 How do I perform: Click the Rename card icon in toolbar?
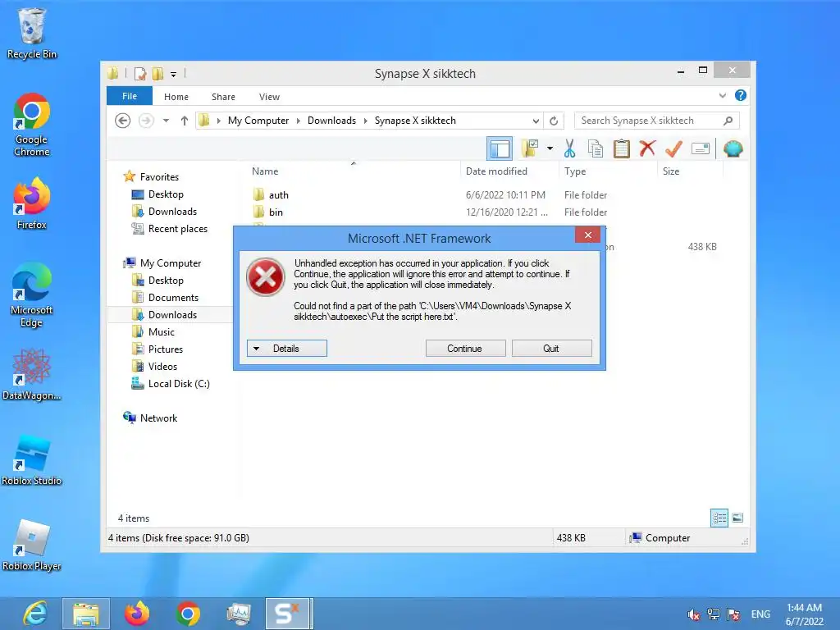coord(701,148)
